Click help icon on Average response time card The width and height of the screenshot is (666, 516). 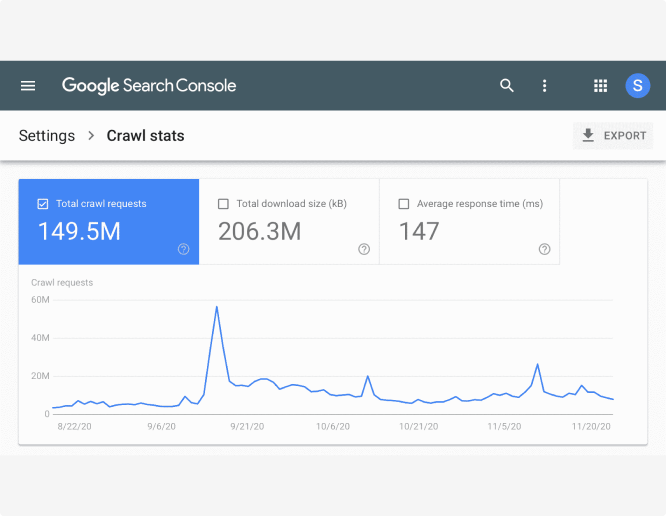(544, 249)
